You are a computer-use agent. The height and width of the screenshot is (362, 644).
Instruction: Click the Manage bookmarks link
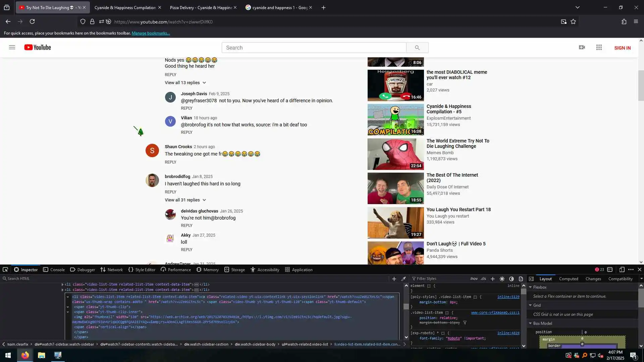[151, 33]
